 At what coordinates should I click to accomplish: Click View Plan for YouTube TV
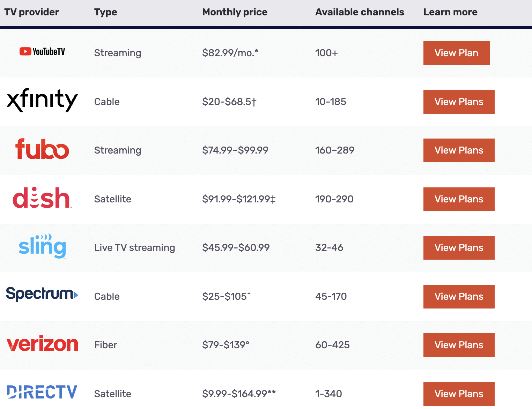tap(456, 53)
